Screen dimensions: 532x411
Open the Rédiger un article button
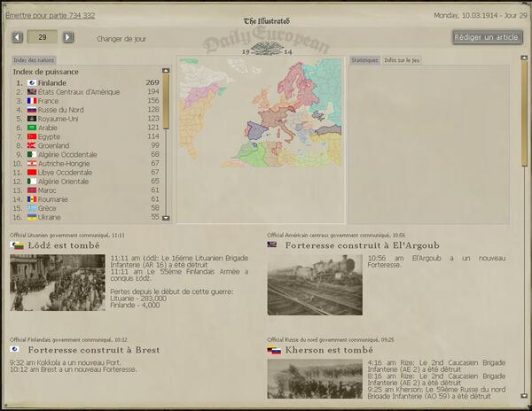click(487, 37)
